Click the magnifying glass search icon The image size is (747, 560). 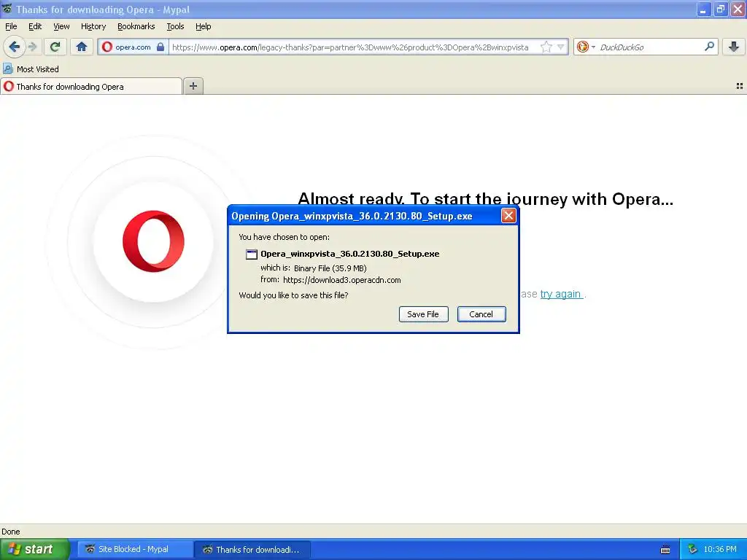709,47
